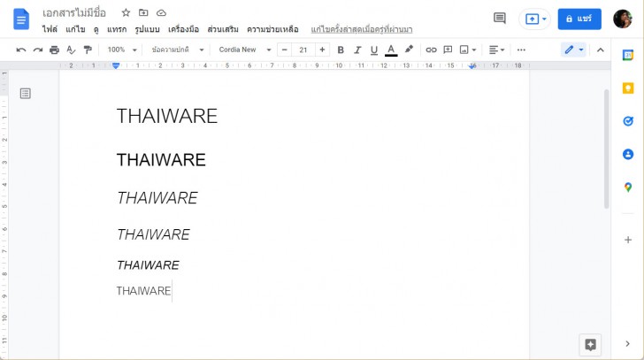Click the Explore button
This screenshot has height=360, width=644.
click(x=590, y=345)
